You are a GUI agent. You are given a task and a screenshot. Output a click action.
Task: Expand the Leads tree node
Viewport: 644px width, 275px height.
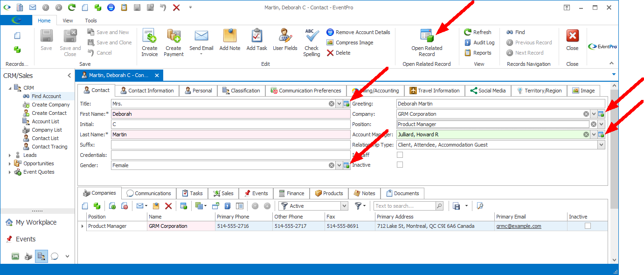[x=10, y=155]
